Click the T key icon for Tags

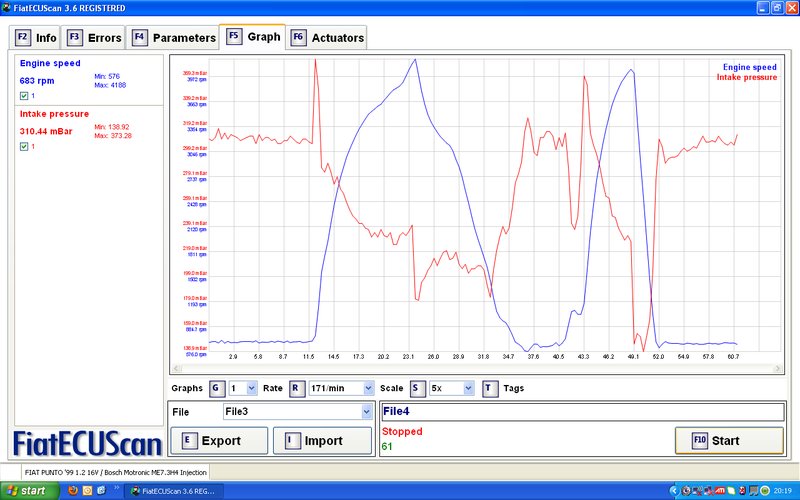tap(489, 388)
